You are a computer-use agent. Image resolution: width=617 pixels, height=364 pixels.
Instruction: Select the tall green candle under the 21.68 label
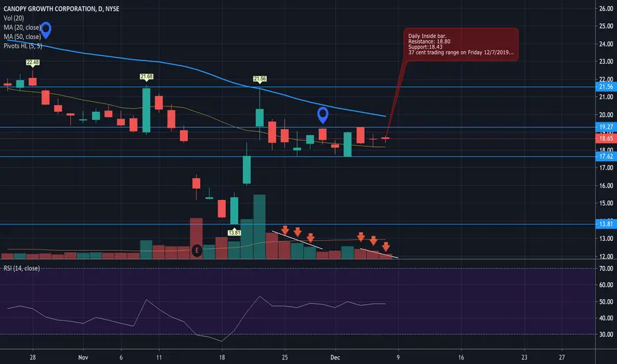click(x=146, y=110)
